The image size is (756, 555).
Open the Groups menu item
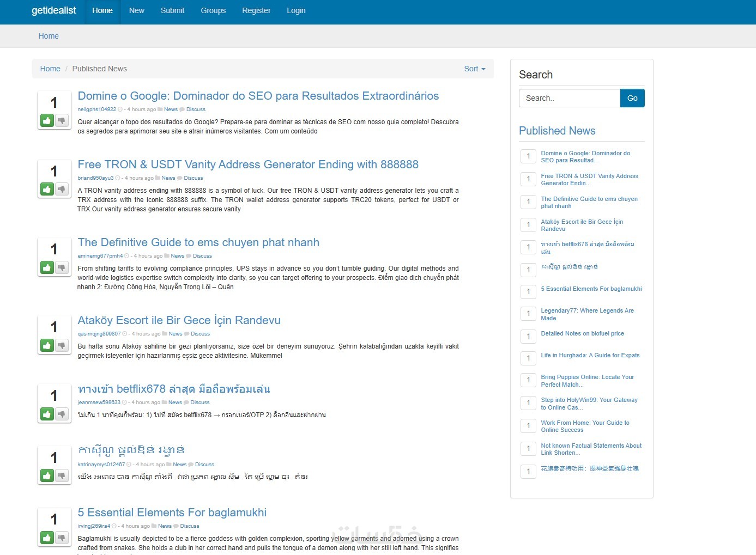pos(213,10)
